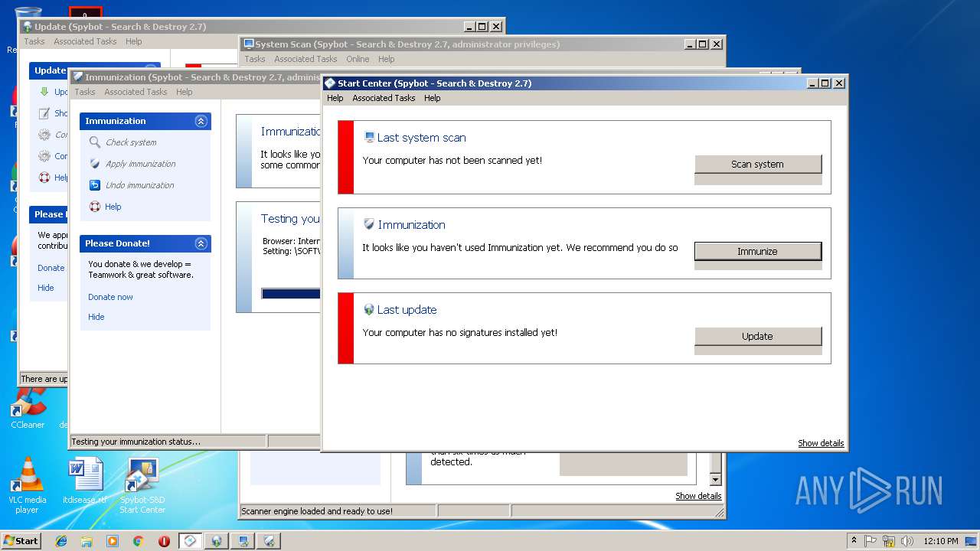Click the Start button
The image size is (980, 551).
(21, 541)
